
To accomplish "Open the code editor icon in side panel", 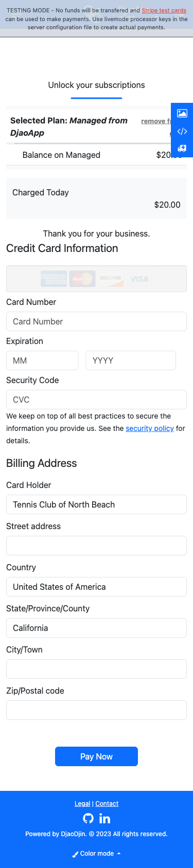I will coord(182,131).
